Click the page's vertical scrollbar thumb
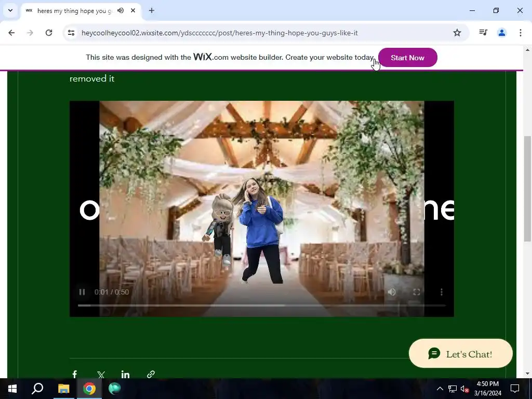532x399 pixels. coord(527,189)
